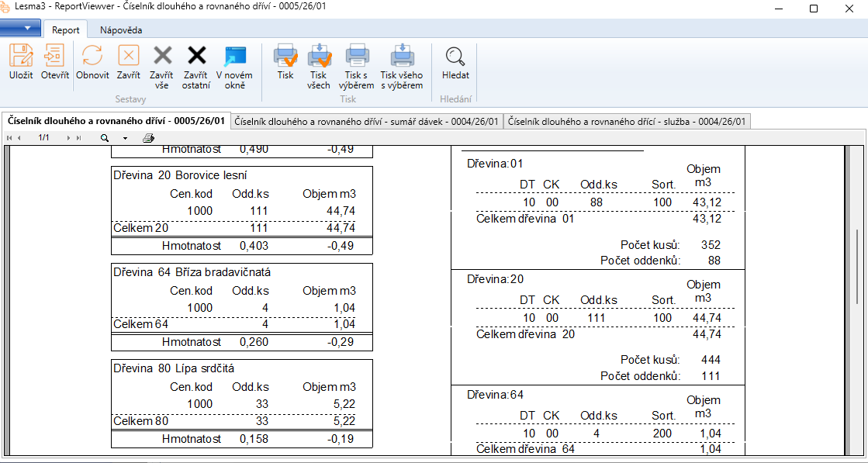Screen dimensions: 868x463
Task: Click Zavřít ostatní to close other reports
Action: pyautogui.click(x=196, y=66)
